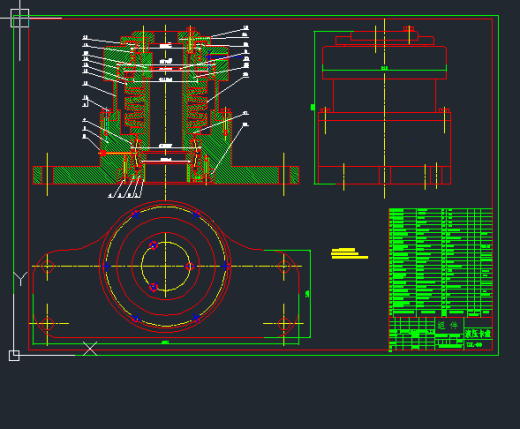Click the lower-right blue cross mark on the top view
The image size is (520, 429).
click(196, 318)
